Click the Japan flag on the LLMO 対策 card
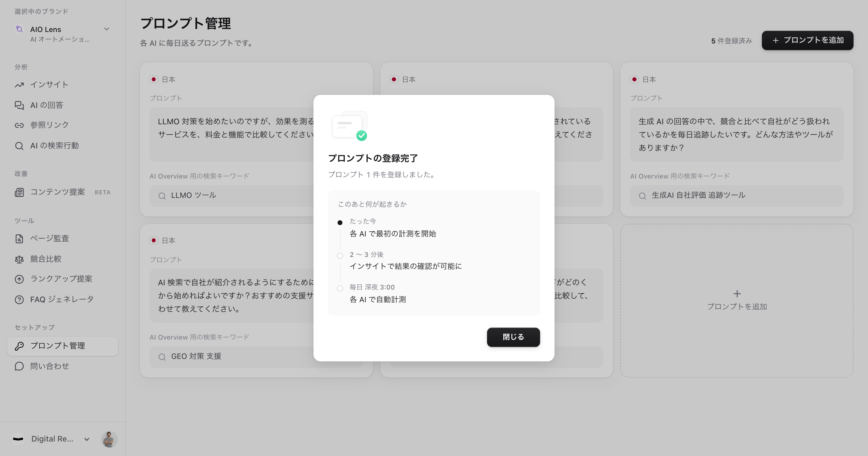 coord(154,79)
